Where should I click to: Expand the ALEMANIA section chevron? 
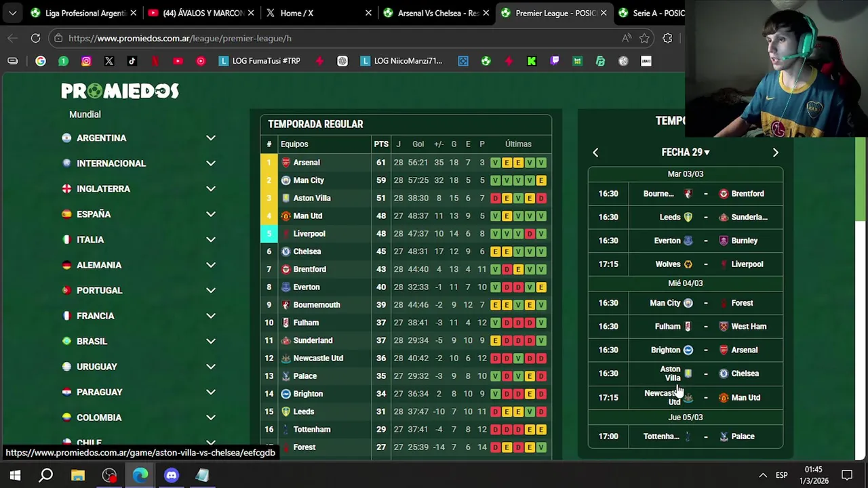(x=211, y=265)
